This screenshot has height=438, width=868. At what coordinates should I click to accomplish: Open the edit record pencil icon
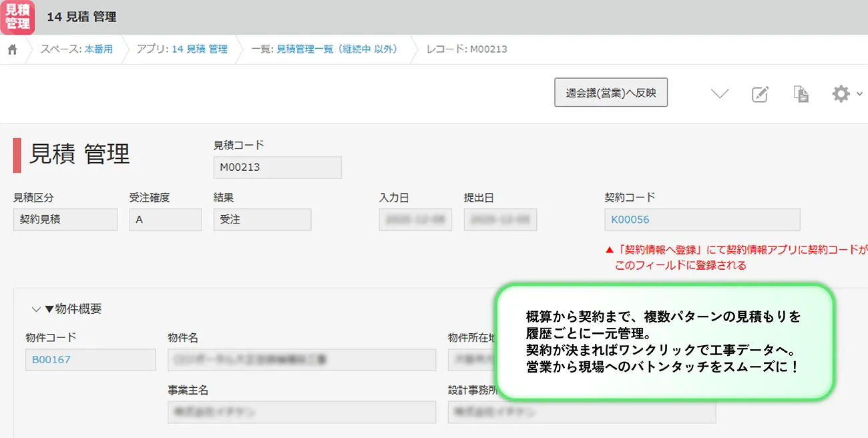coord(760,94)
